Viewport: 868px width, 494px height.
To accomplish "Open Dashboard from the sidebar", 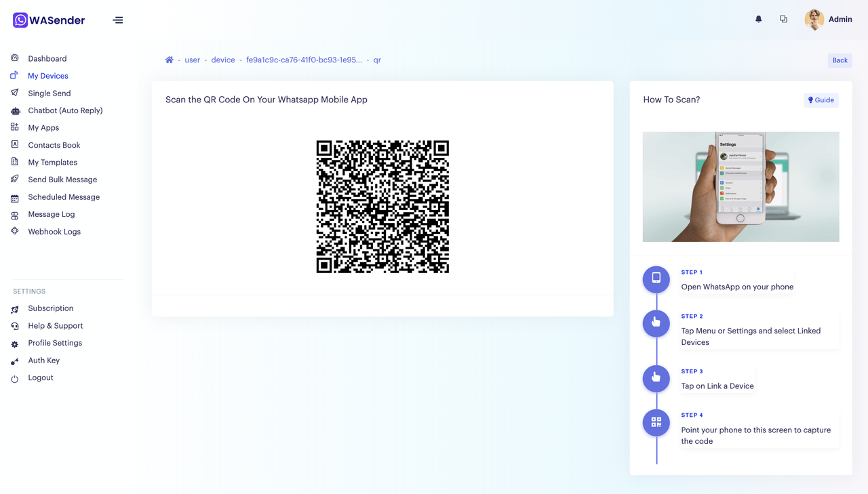I will [x=47, y=59].
